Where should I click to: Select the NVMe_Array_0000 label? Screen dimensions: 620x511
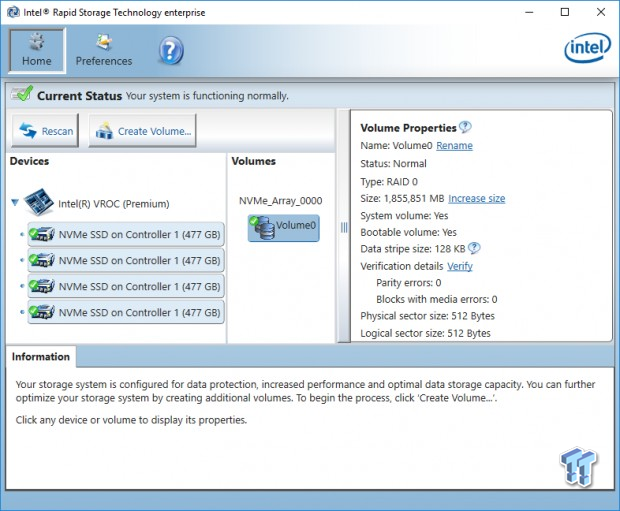point(280,201)
